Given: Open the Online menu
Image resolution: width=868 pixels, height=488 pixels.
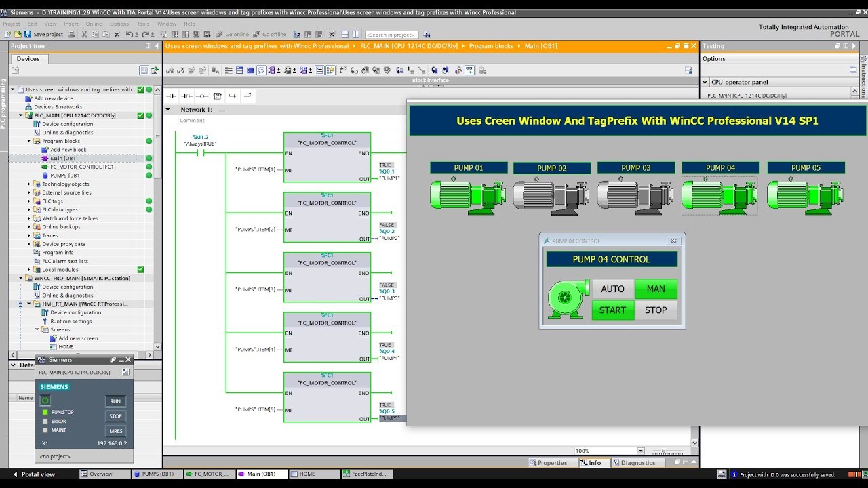Looking at the screenshot, I should (x=94, y=24).
